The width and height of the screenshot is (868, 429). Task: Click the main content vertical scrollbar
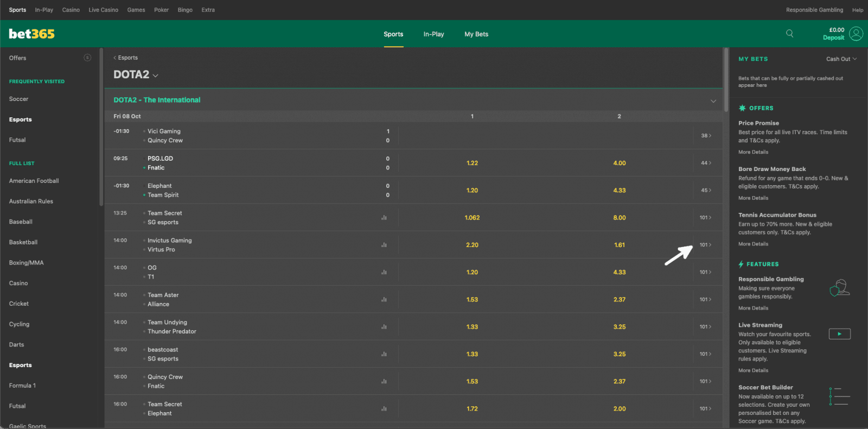click(x=726, y=79)
